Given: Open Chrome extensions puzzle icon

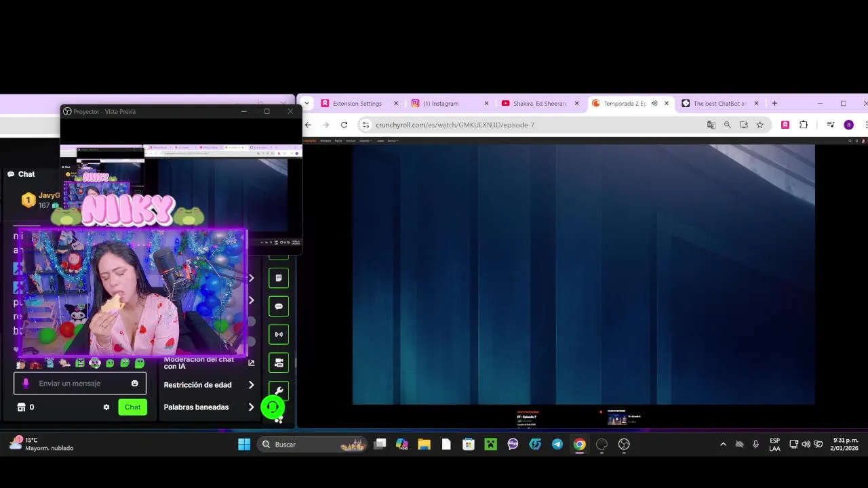Looking at the screenshot, I should [x=804, y=125].
